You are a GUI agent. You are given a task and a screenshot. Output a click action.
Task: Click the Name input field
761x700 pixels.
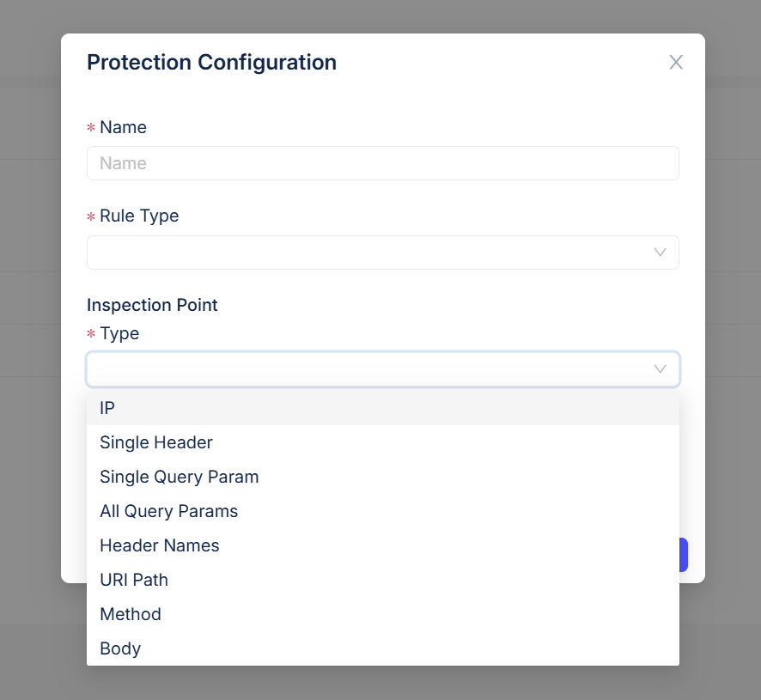click(382, 163)
